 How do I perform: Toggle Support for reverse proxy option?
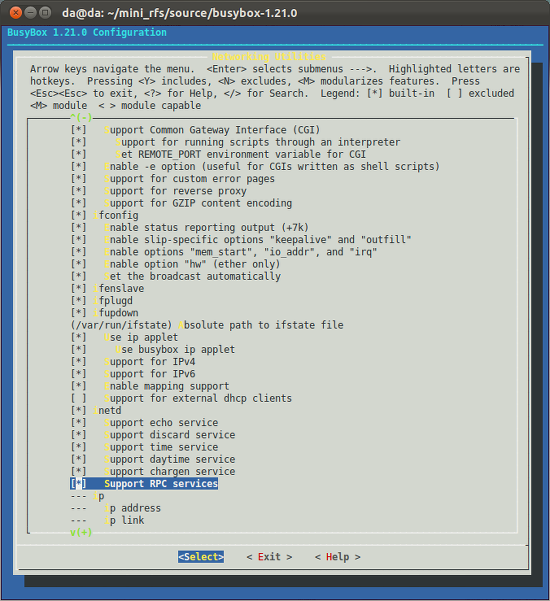tap(79, 191)
